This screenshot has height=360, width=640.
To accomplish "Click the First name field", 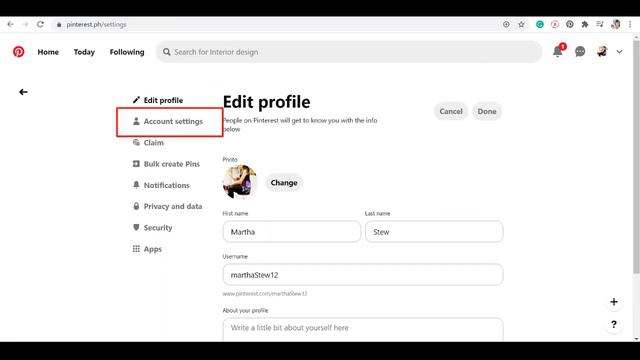I will point(292,231).
